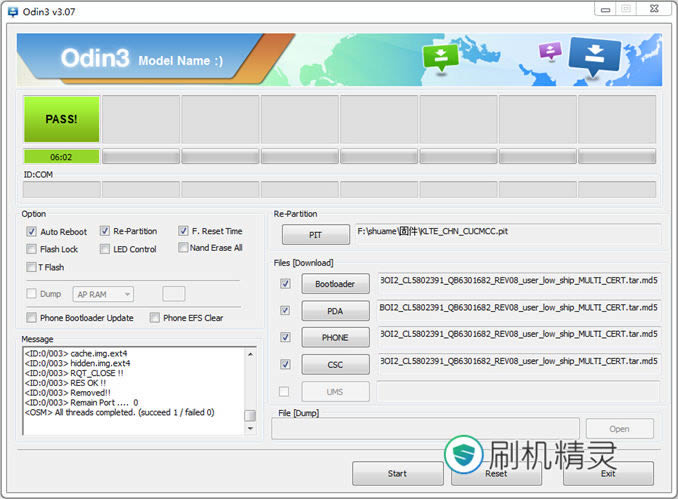Click the purple speech bubble icon in banner
Screen dimensions: 678x499
tap(549, 51)
